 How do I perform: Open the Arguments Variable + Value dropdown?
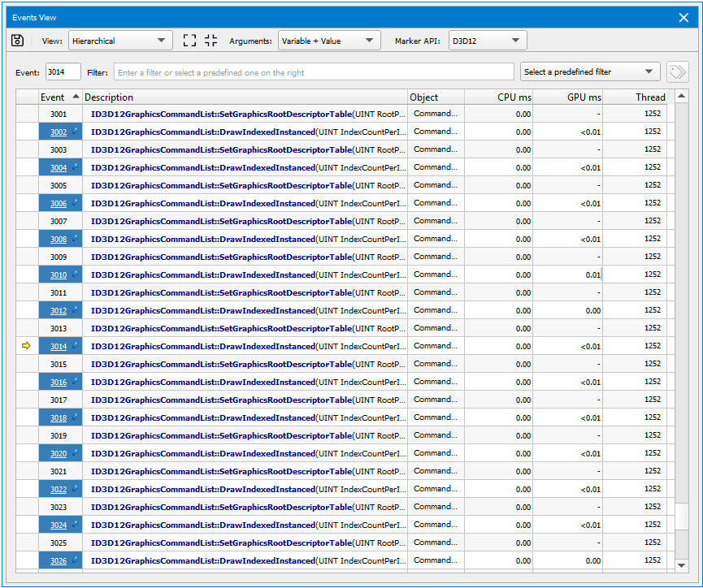pyautogui.click(x=329, y=41)
